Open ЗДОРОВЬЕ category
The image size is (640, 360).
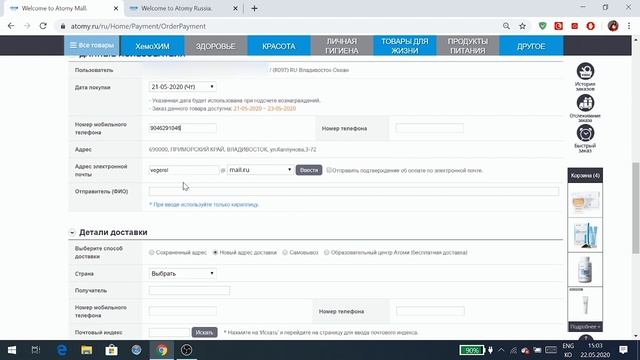click(x=216, y=46)
